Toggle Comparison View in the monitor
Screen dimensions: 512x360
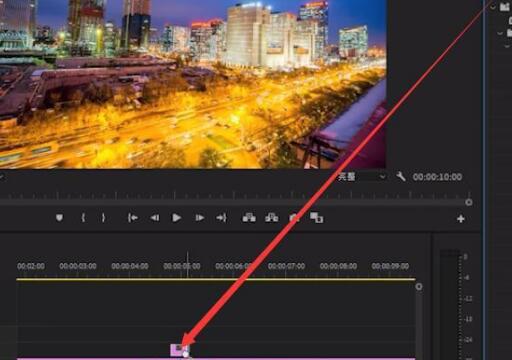point(316,218)
